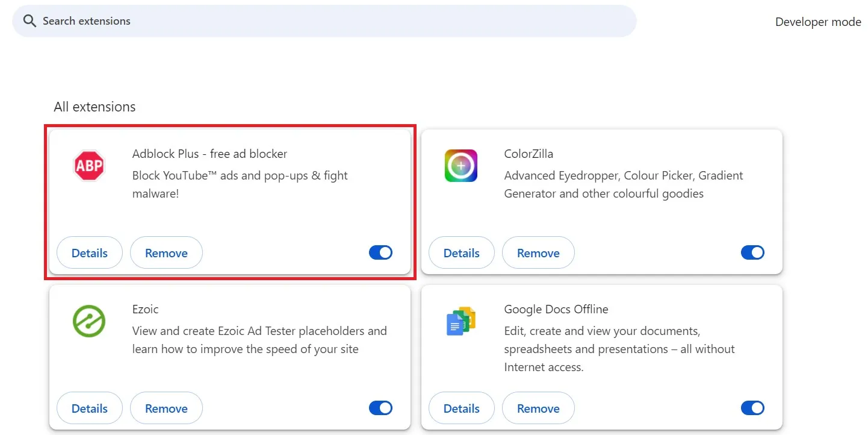Click the Ezoic green logo icon
This screenshot has height=435, width=868.
click(89, 321)
